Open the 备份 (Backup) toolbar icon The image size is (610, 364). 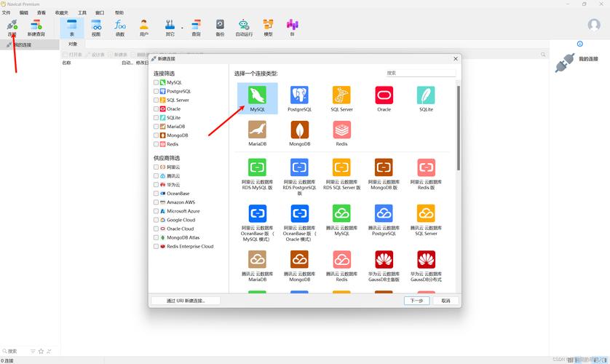(x=220, y=28)
